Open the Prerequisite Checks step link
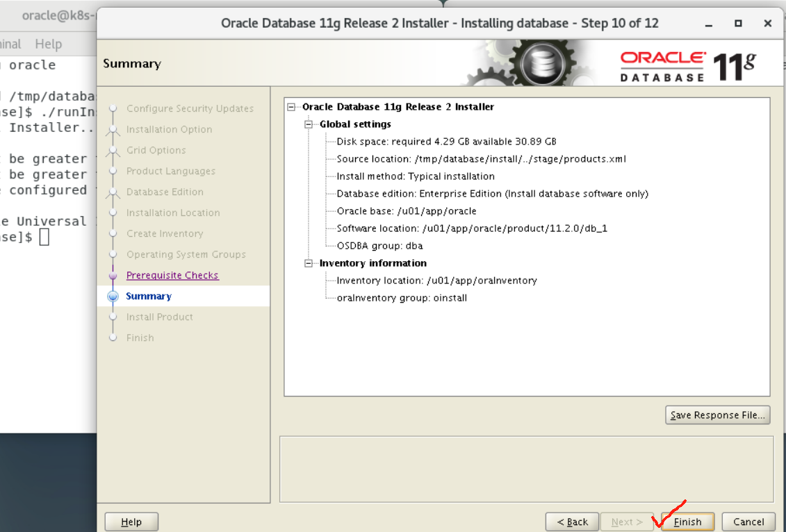The image size is (786, 532). [172, 275]
